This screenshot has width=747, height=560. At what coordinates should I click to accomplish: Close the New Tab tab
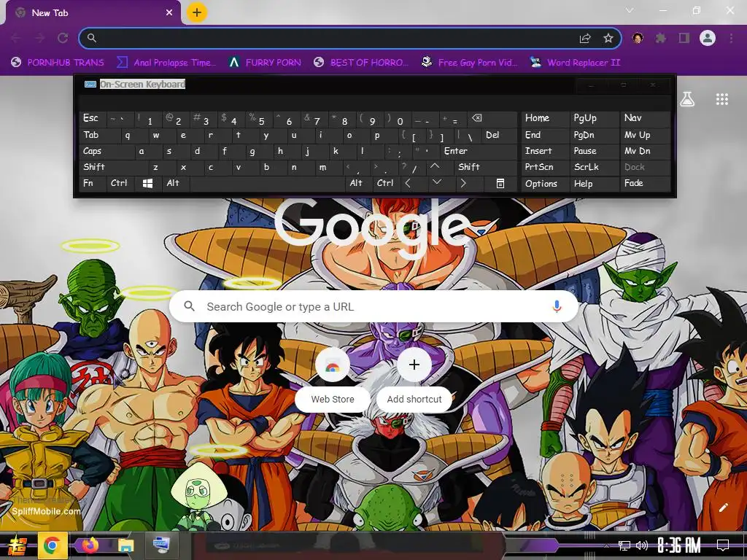(x=169, y=13)
